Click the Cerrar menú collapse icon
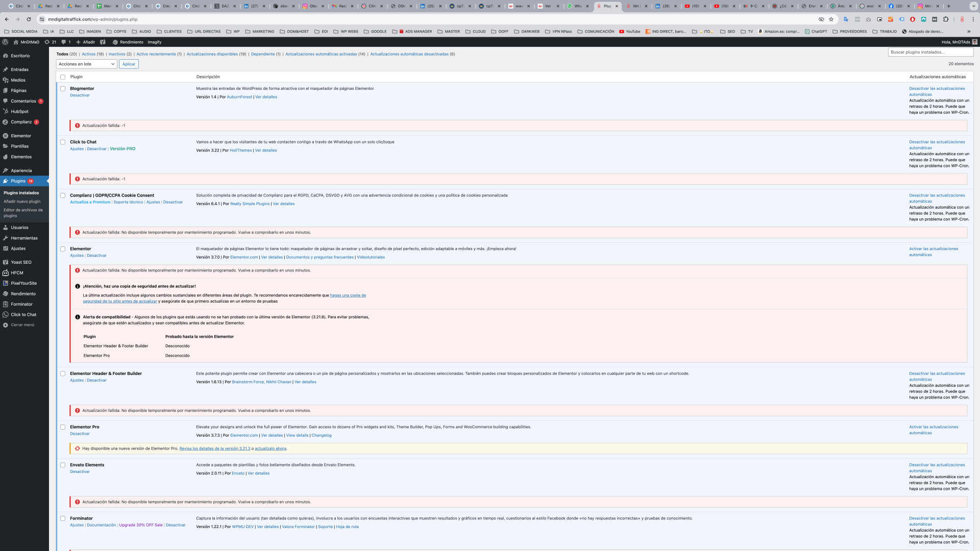This screenshot has width=980, height=551. click(5, 325)
